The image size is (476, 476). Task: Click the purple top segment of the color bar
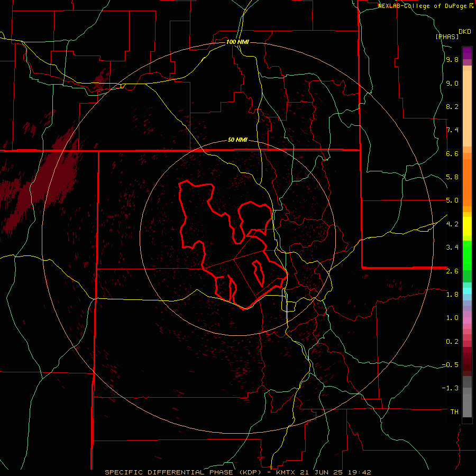point(467,53)
